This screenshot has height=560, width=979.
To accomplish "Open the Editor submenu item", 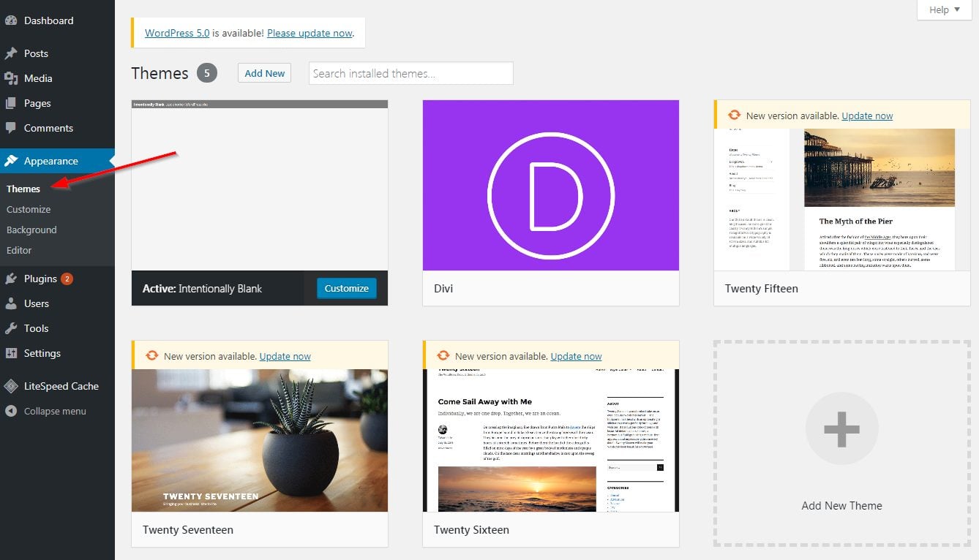I will click(x=19, y=250).
